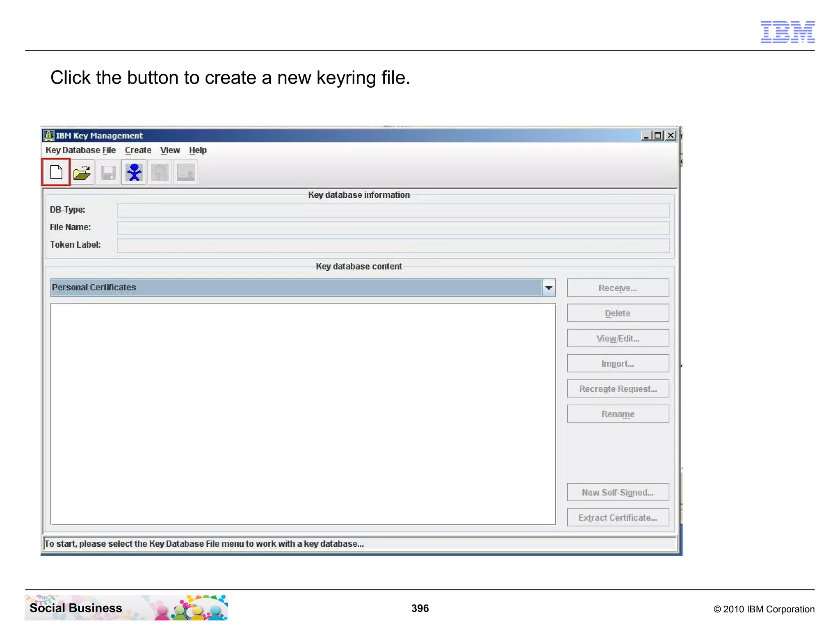This screenshot has width=840, height=630.
Task: Click the status bar message text
Action: (204, 544)
